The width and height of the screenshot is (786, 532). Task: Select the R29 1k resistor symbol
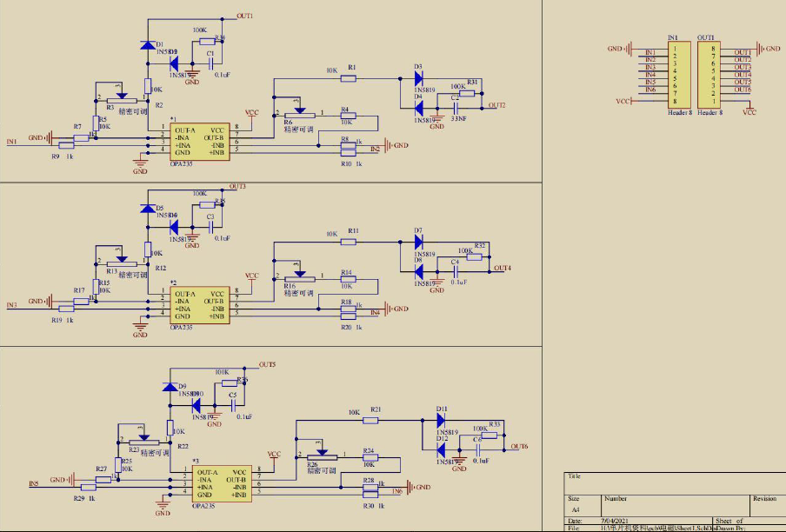89,487
